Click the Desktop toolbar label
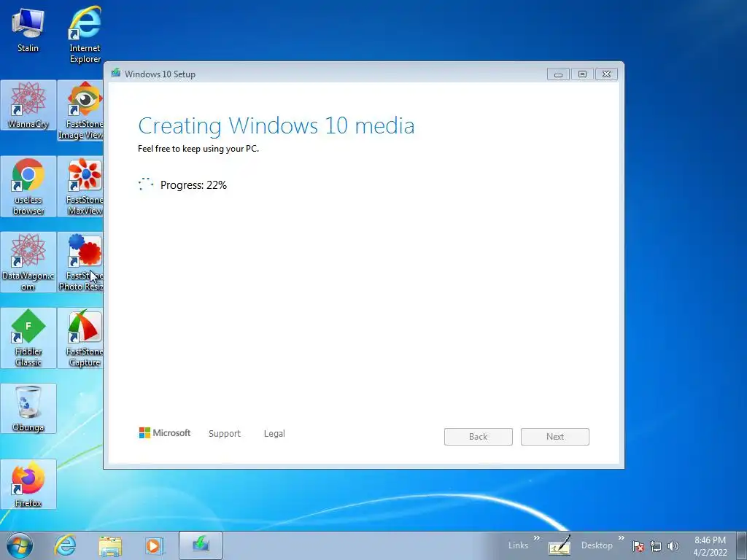 [597, 545]
